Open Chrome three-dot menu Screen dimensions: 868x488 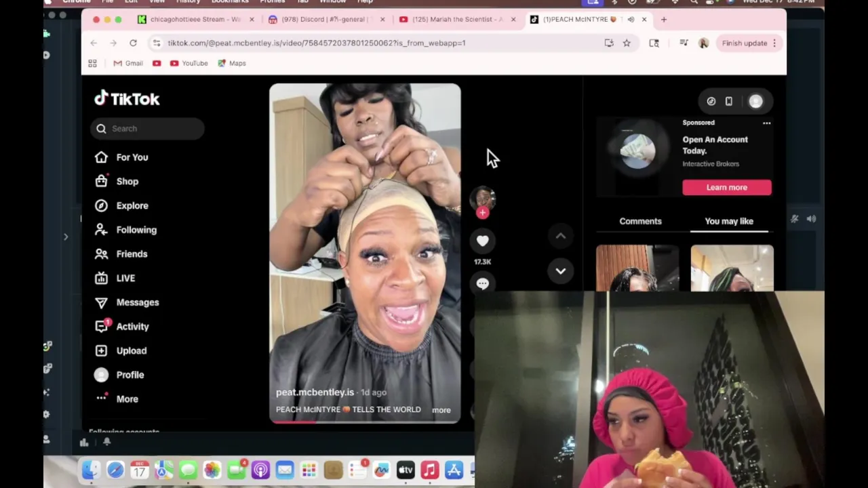click(774, 43)
